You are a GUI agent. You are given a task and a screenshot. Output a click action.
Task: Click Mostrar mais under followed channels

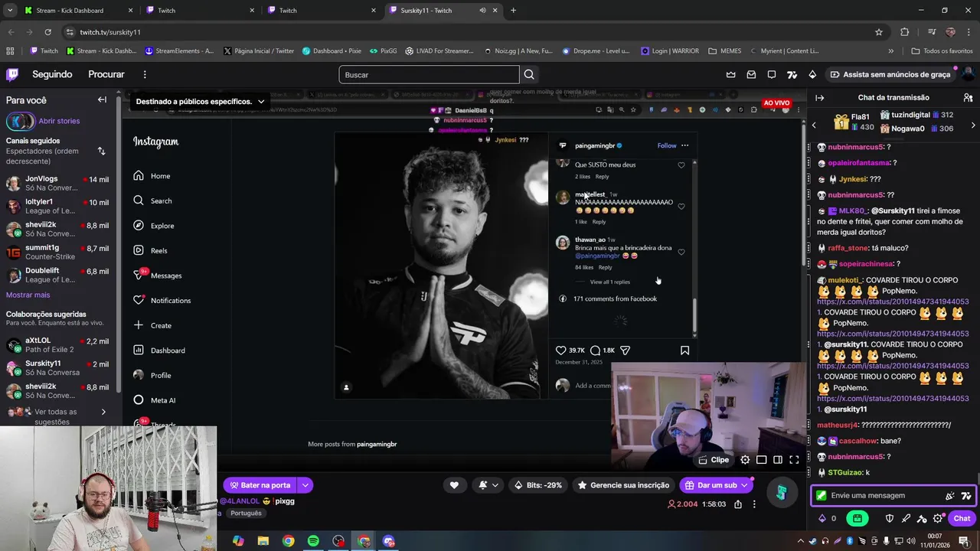pyautogui.click(x=28, y=295)
